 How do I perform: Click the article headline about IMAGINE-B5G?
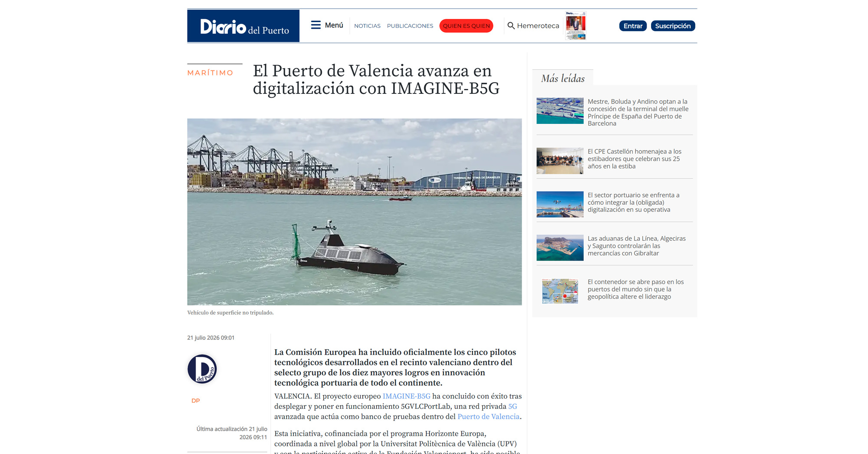coord(376,80)
